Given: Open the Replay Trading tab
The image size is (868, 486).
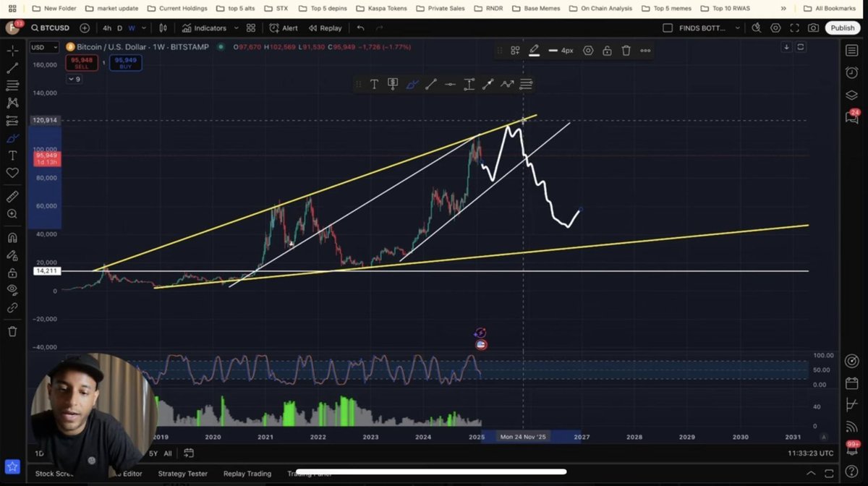Looking at the screenshot, I should pos(247,474).
